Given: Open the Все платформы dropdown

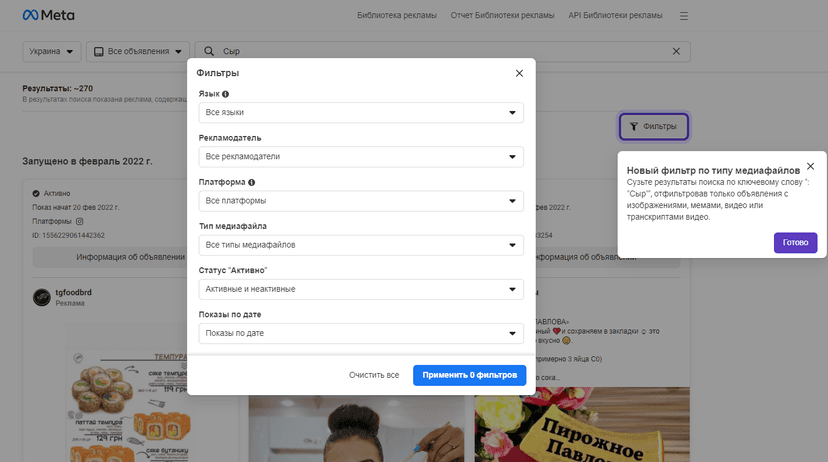Looking at the screenshot, I should (x=361, y=201).
